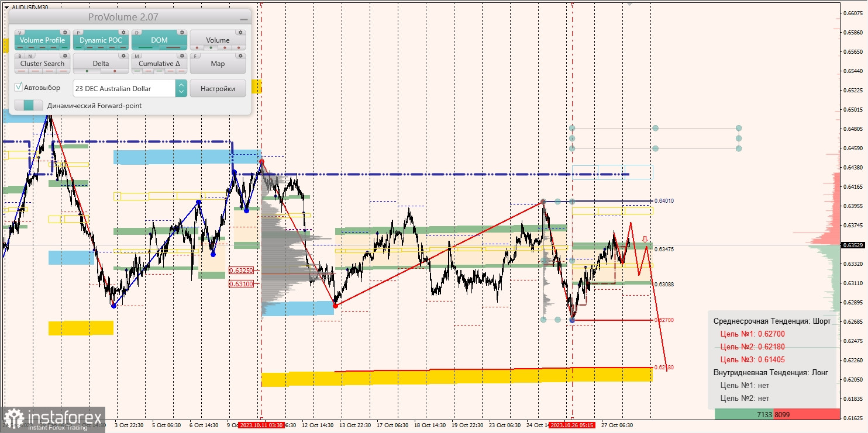Click Цель №2: 0.62180 in info panel

tap(752, 347)
